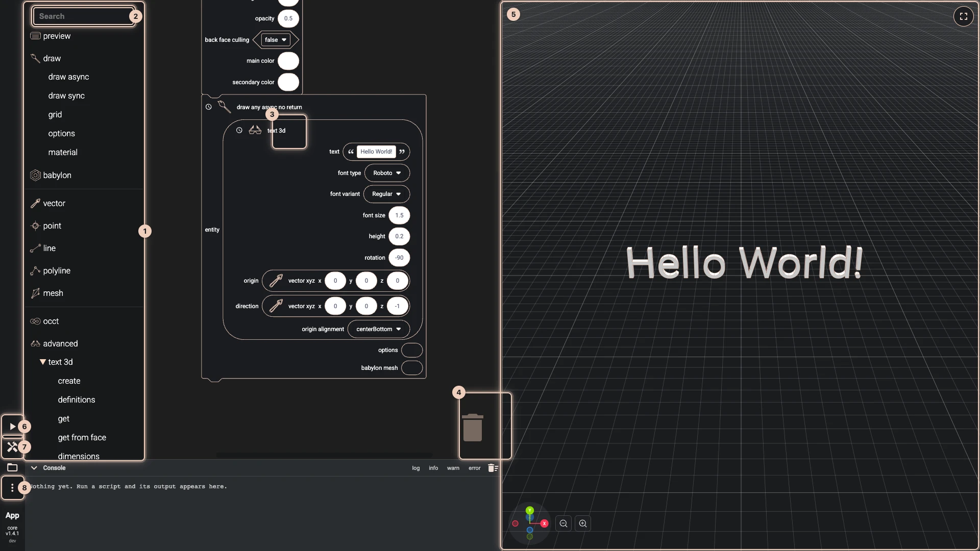Viewport: 980px width, 551px height.
Task: Open the point category
Action: click(52, 226)
